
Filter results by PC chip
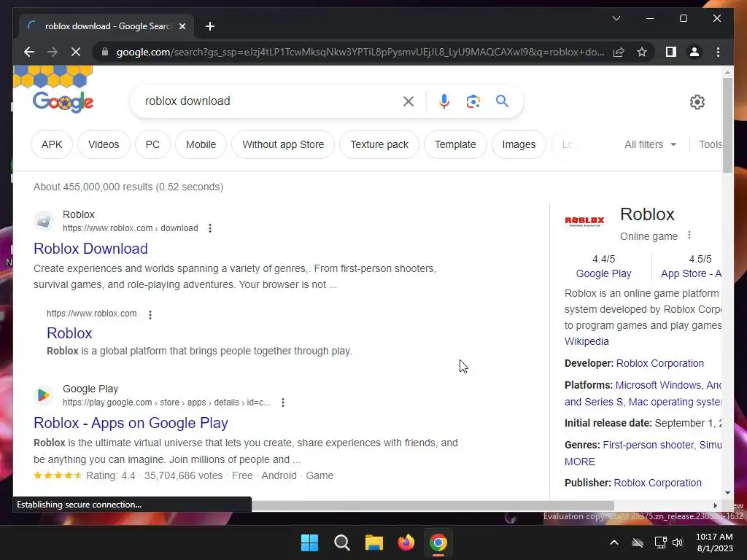click(152, 144)
